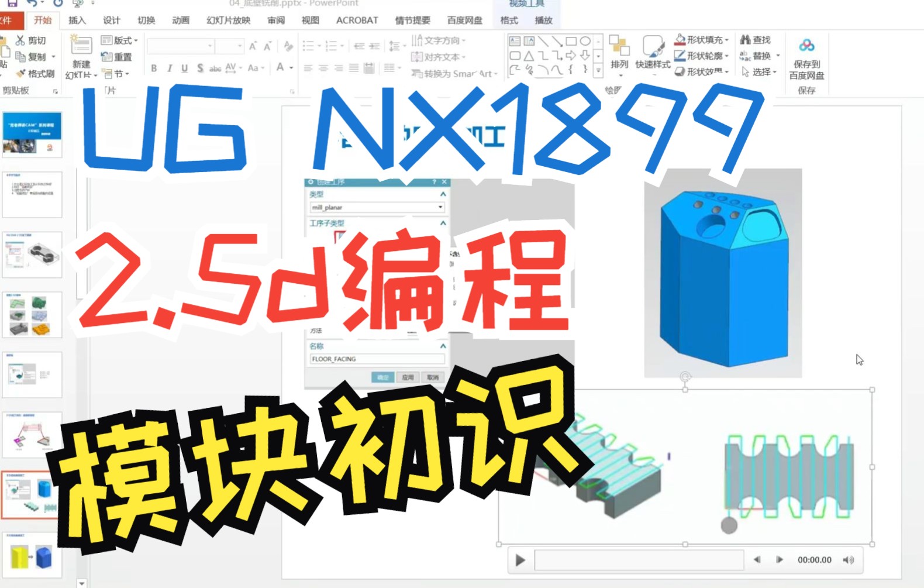Screen dimensions: 924x588
Task: Expand the shapes gallery More button
Action: (x=598, y=71)
